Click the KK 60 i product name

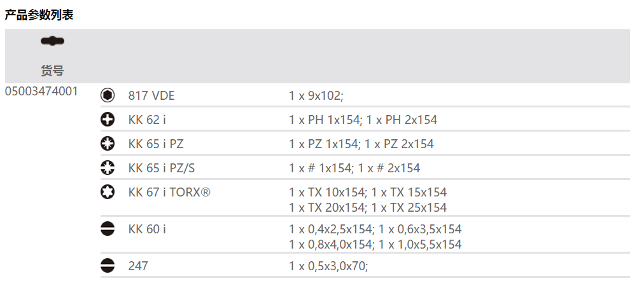[x=147, y=229]
